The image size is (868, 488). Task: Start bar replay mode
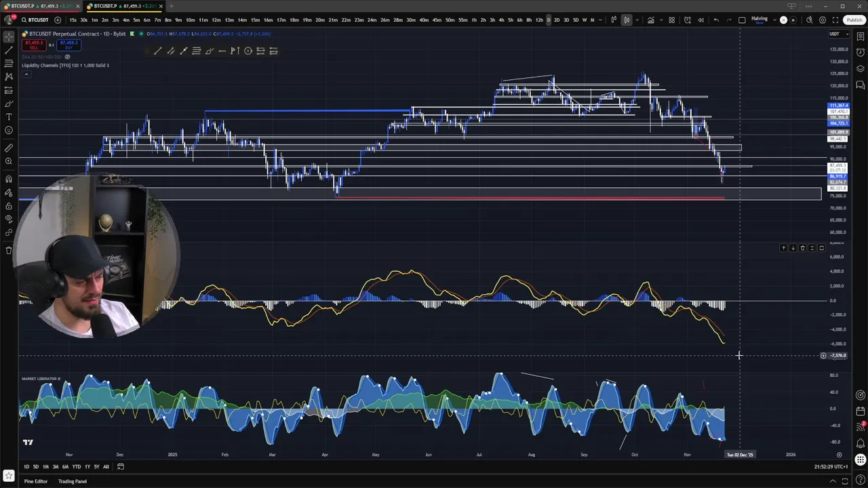pyautogui.click(x=701, y=20)
